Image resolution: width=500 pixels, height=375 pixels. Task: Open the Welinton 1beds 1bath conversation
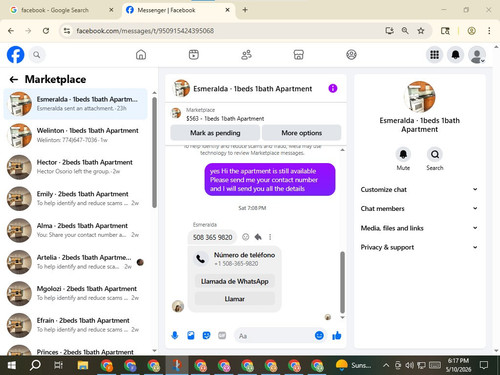click(75, 135)
